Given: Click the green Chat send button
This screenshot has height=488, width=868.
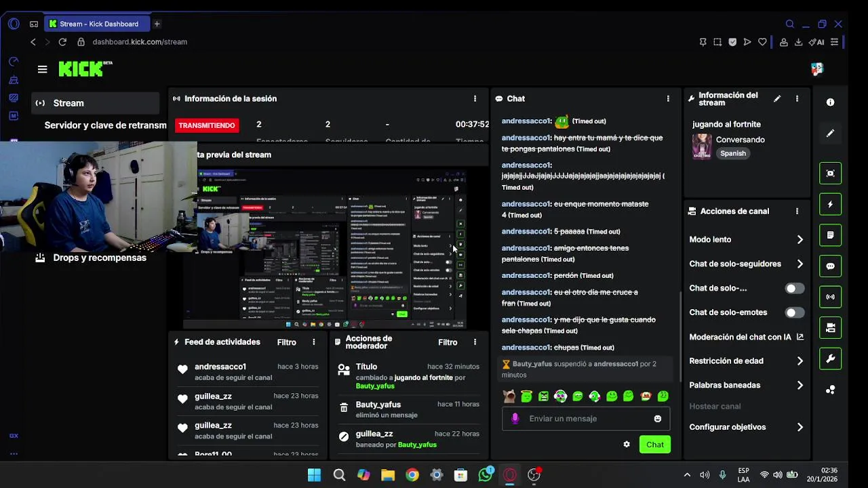Looking at the screenshot, I should click(655, 445).
